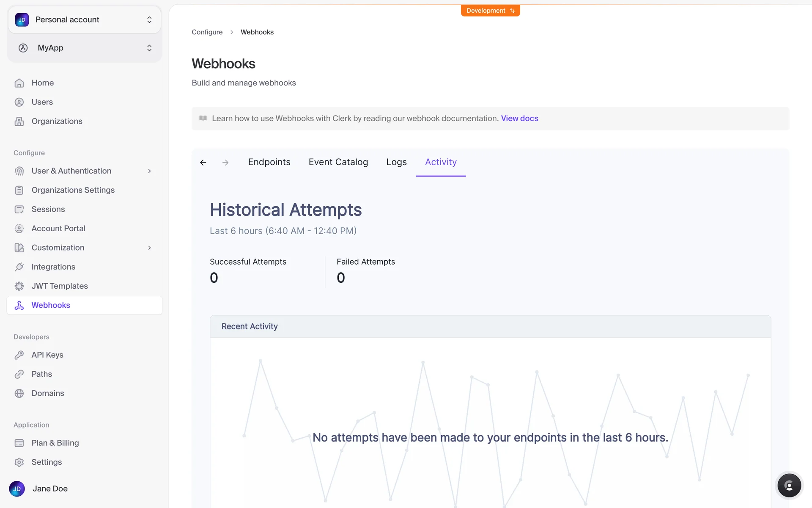Screen dimensions: 812x508
Task: Click the Development environment badge
Action: point(490,10)
